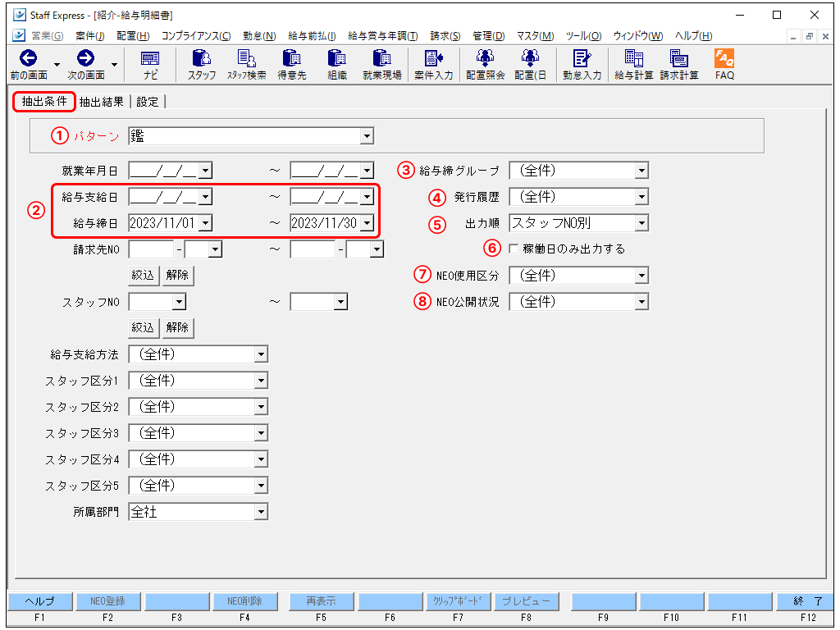This screenshot has width=840, height=630.
Task: Click 解除 button under スタッフNO
Action: (x=178, y=328)
